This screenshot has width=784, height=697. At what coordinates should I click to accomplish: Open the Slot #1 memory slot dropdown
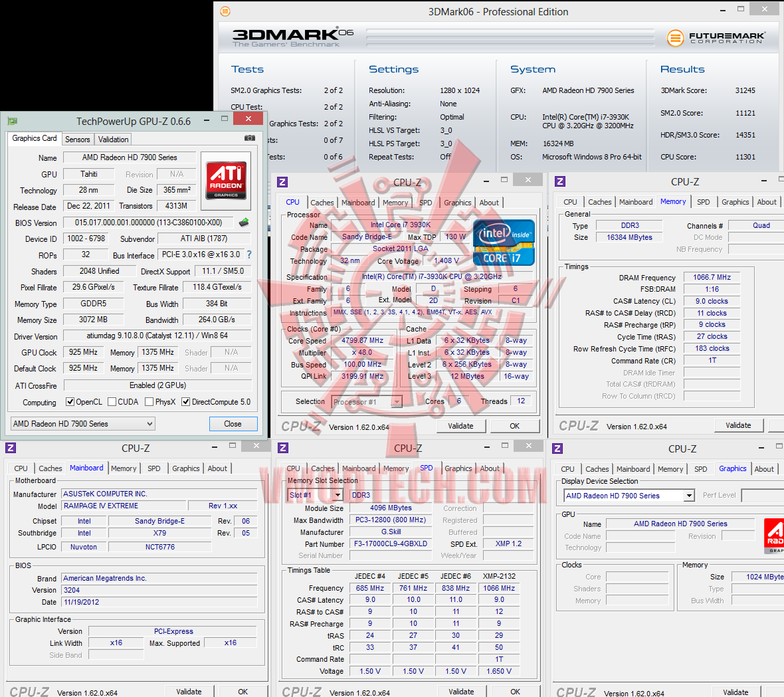click(x=315, y=495)
